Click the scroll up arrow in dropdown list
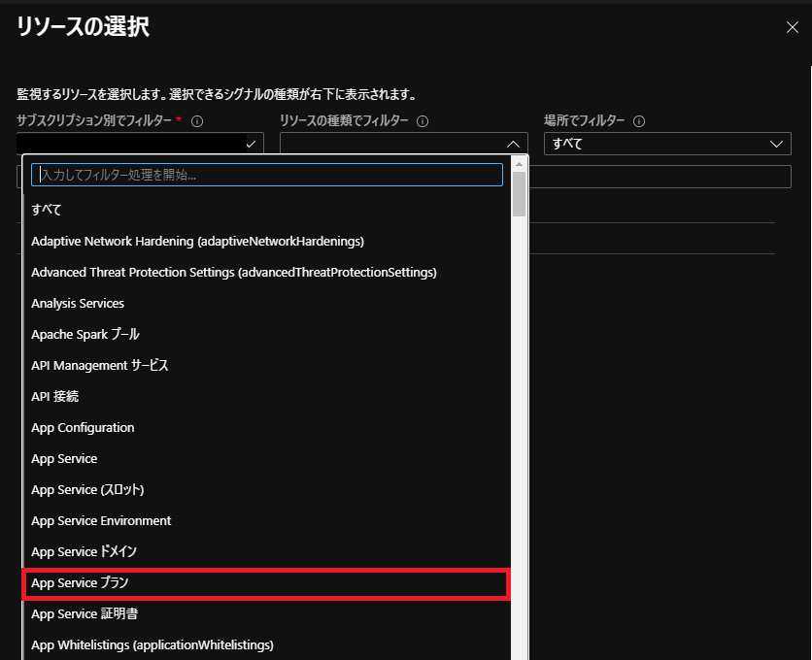Screen dimensions: 812x660 pyautogui.click(x=519, y=164)
